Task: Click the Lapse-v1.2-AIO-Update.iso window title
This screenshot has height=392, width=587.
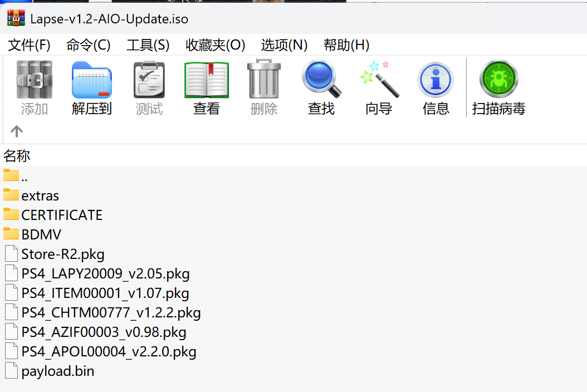Action: 109,19
